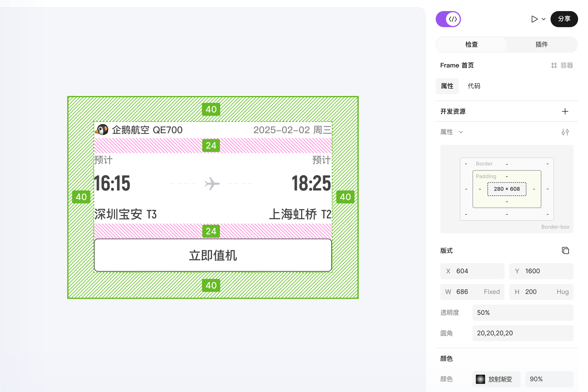Add a dev resource with plus icon
The image size is (588, 392).
[x=565, y=111]
